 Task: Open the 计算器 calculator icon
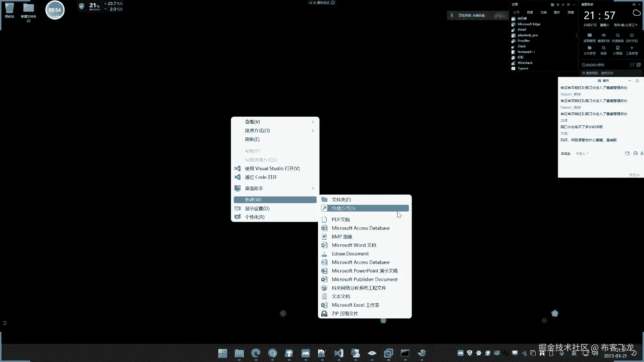(618, 48)
